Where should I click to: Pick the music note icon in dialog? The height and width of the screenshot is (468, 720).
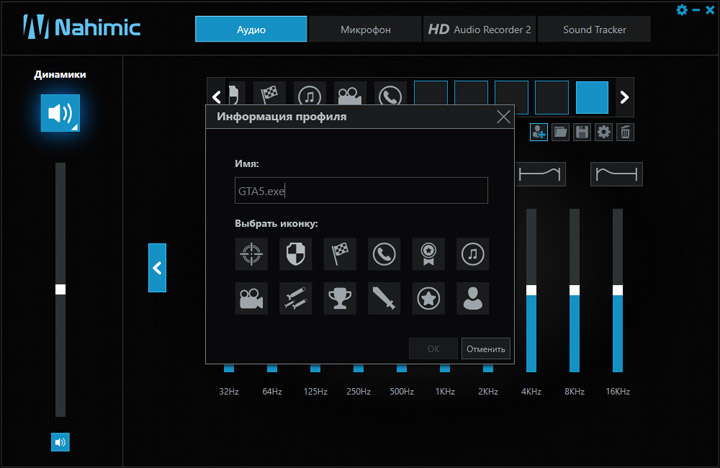point(472,254)
